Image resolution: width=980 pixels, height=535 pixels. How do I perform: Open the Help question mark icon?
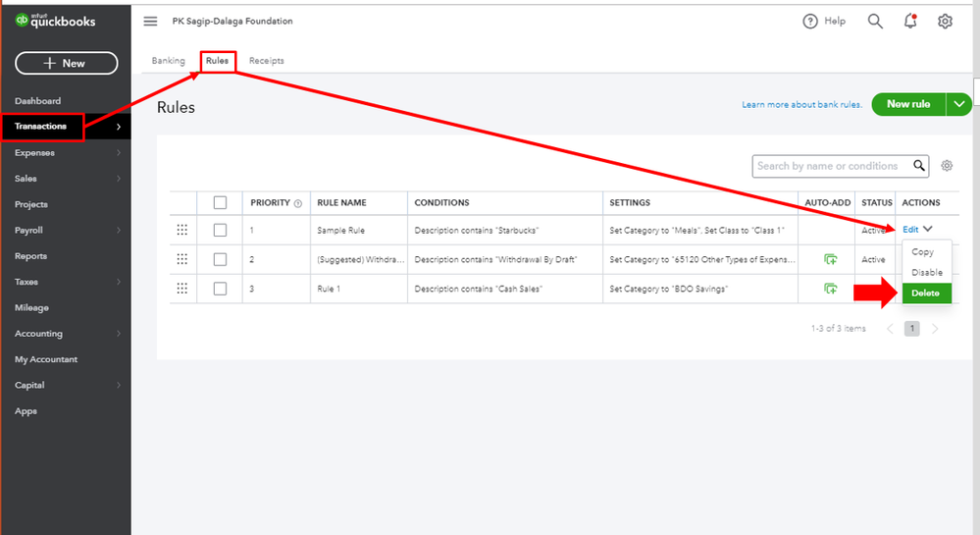(810, 22)
